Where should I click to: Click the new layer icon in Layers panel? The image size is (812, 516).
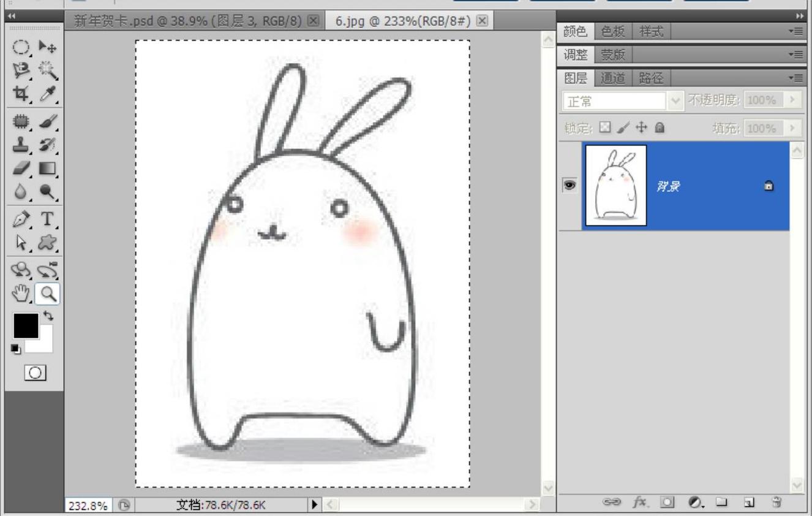(749, 503)
